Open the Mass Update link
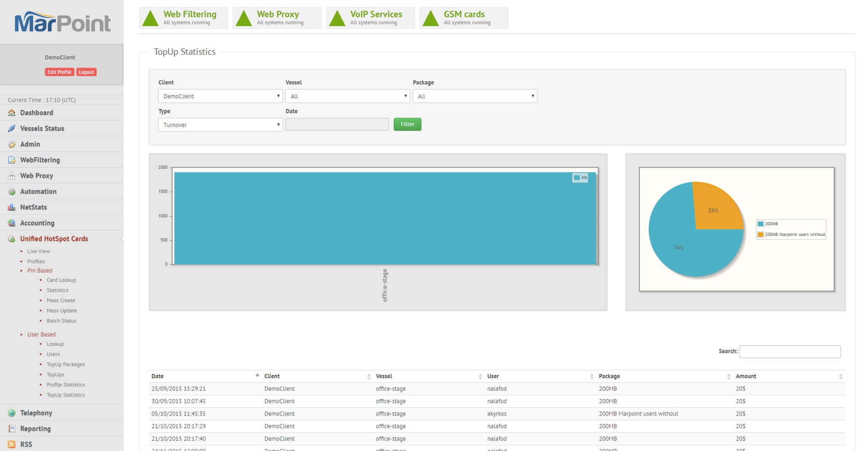868x451 pixels. tap(62, 310)
